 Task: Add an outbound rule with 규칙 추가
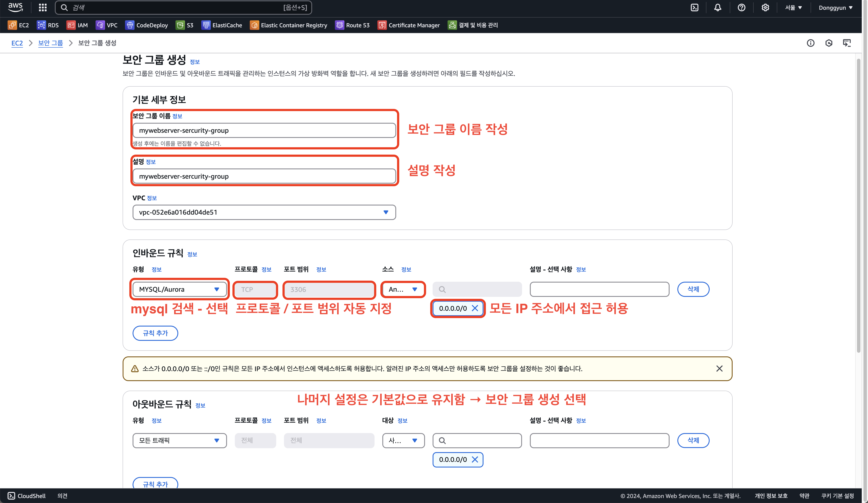click(x=155, y=483)
